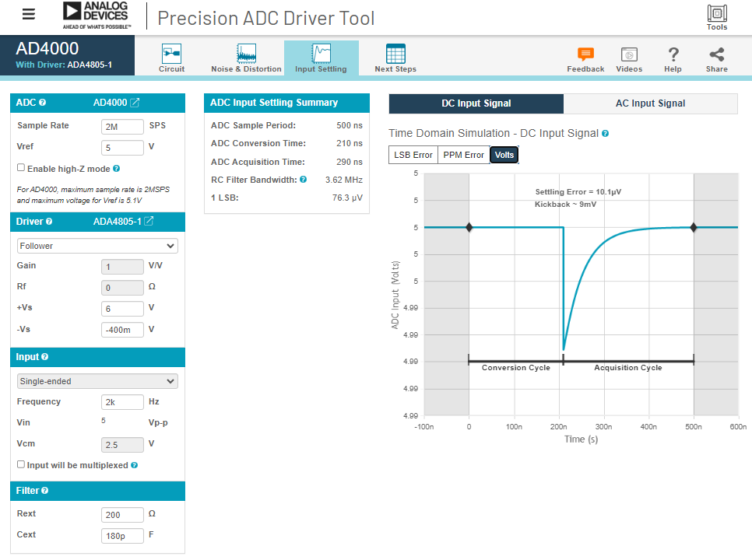Image resolution: width=752 pixels, height=560 pixels.
Task: Open the Single-ended input type dropdown
Action: pos(97,381)
